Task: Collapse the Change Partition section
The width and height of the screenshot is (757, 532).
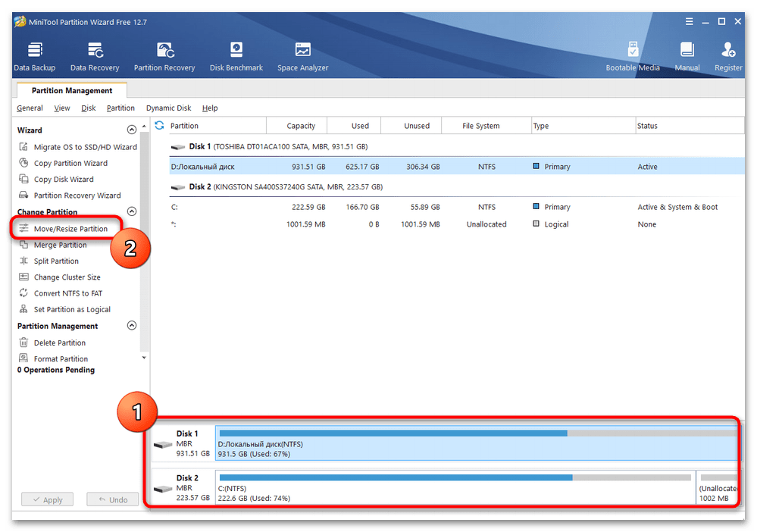Action: click(132, 212)
